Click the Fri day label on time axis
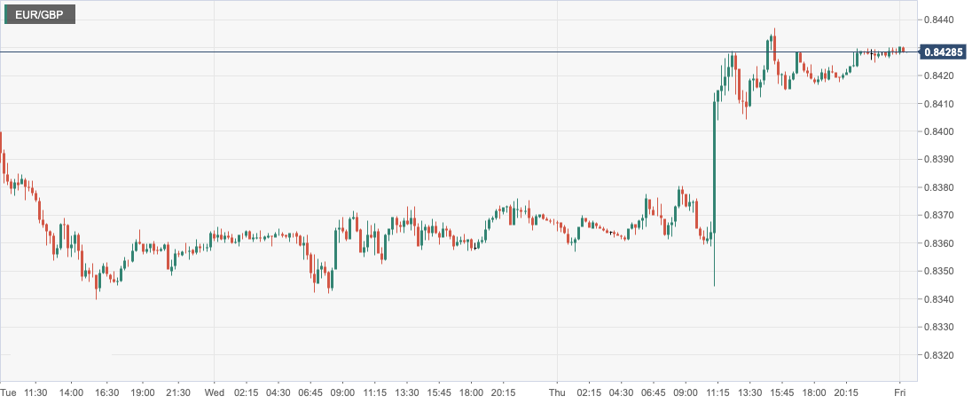This screenshot has width=980, height=404. tap(900, 392)
